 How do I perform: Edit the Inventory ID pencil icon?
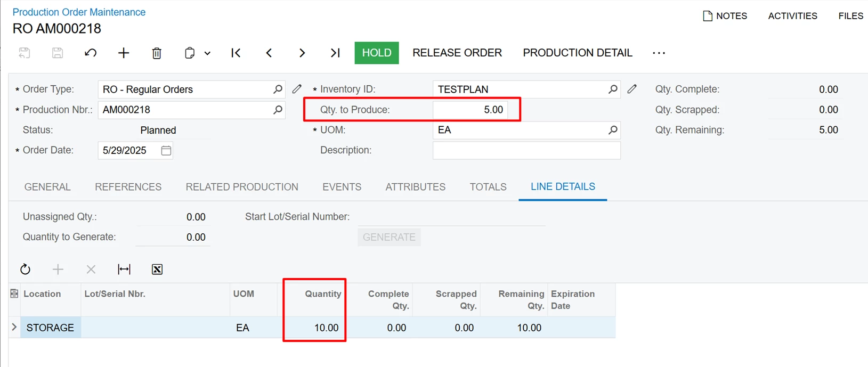click(632, 89)
